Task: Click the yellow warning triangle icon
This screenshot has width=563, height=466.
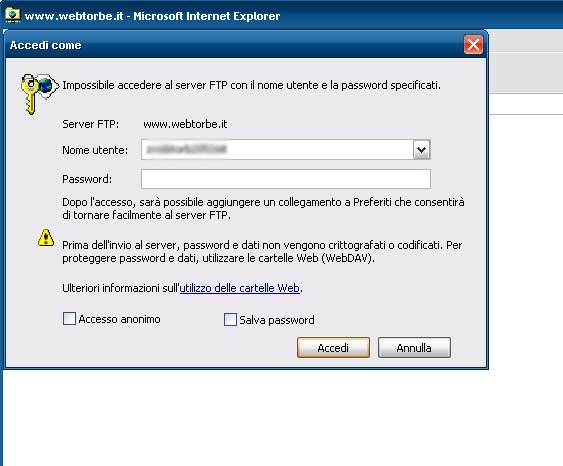Action: point(46,238)
